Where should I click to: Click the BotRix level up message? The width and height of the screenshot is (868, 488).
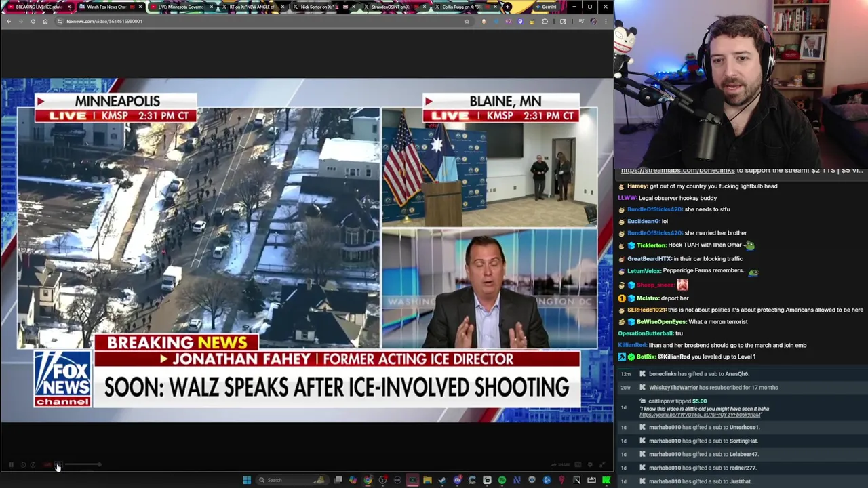point(687,357)
